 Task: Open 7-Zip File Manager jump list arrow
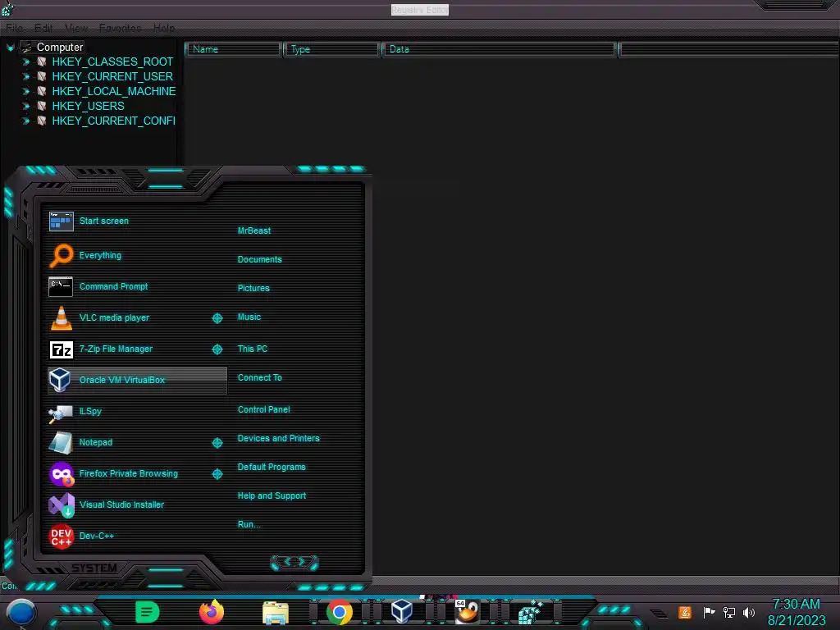217,349
